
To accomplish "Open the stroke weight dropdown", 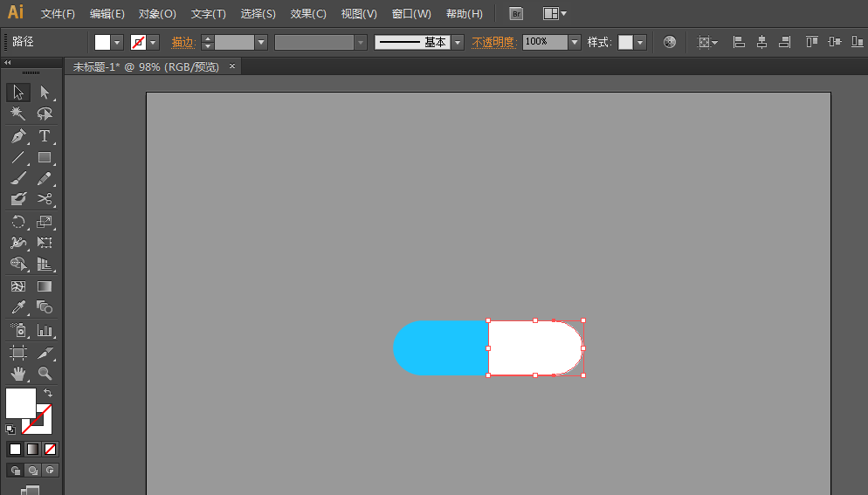I will coord(261,42).
